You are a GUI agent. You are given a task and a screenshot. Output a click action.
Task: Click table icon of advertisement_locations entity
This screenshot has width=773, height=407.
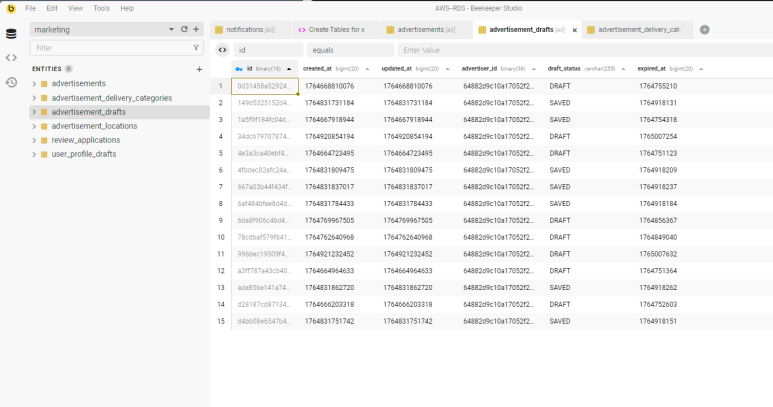tap(44, 126)
